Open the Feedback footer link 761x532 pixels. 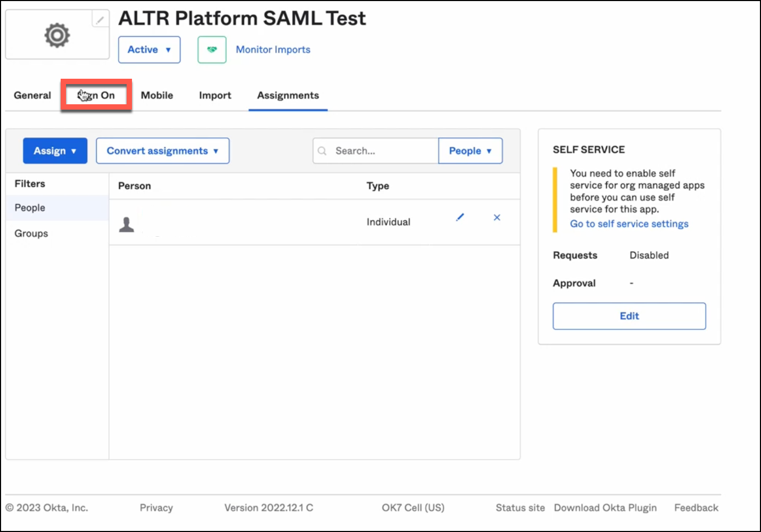[696, 508]
